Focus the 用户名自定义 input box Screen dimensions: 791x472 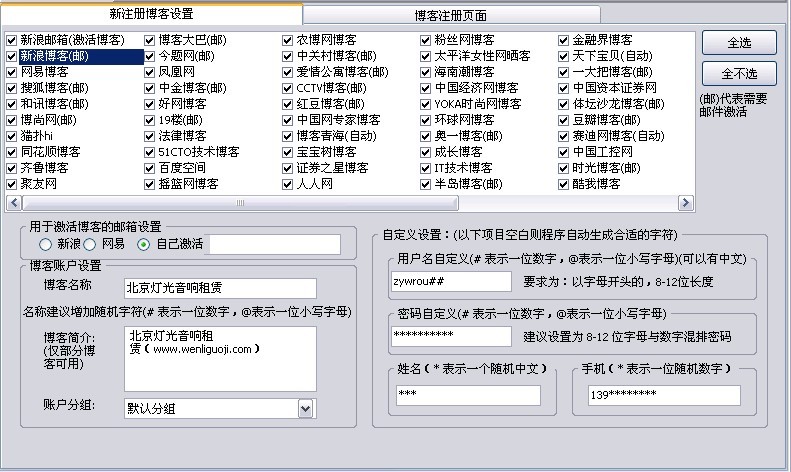pyautogui.click(x=451, y=282)
